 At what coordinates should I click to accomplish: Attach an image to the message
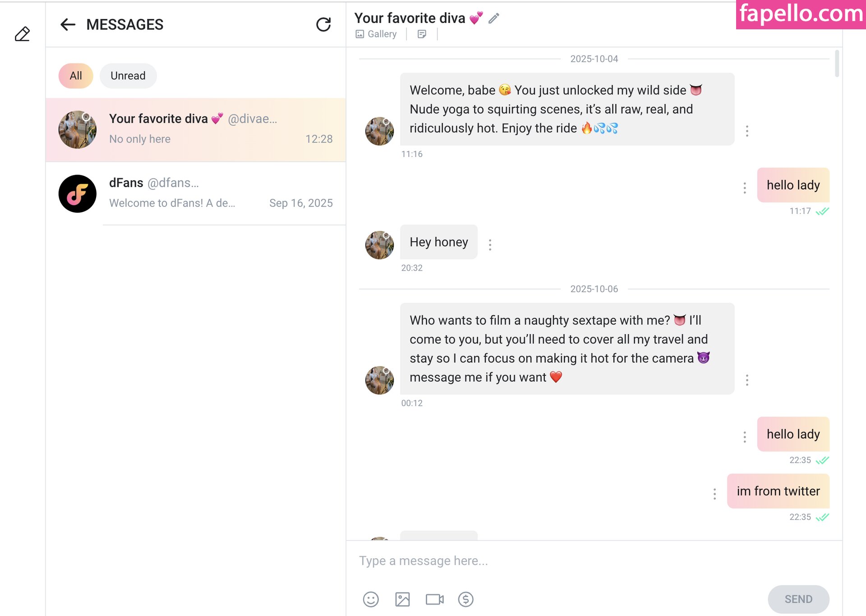(402, 599)
